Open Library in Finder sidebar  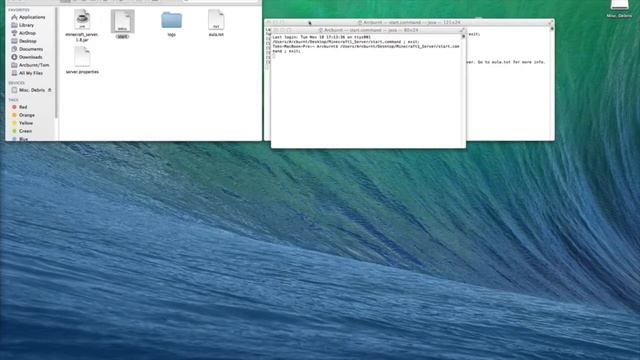point(23,25)
